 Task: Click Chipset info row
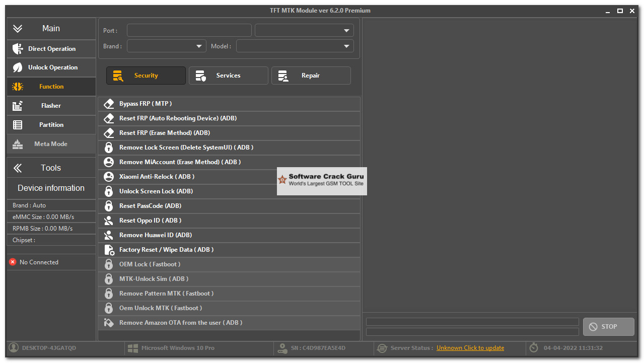pos(51,240)
